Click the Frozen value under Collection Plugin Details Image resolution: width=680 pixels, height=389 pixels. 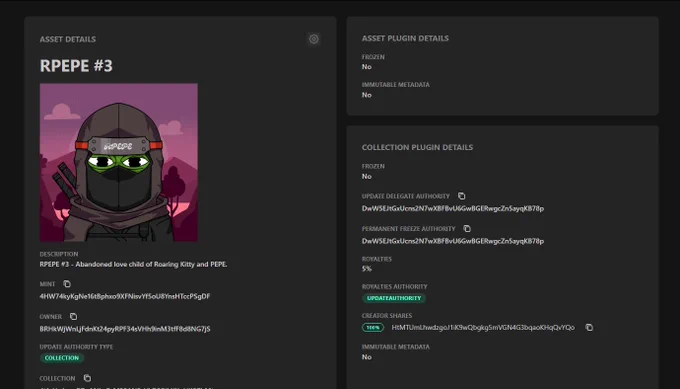tap(367, 177)
